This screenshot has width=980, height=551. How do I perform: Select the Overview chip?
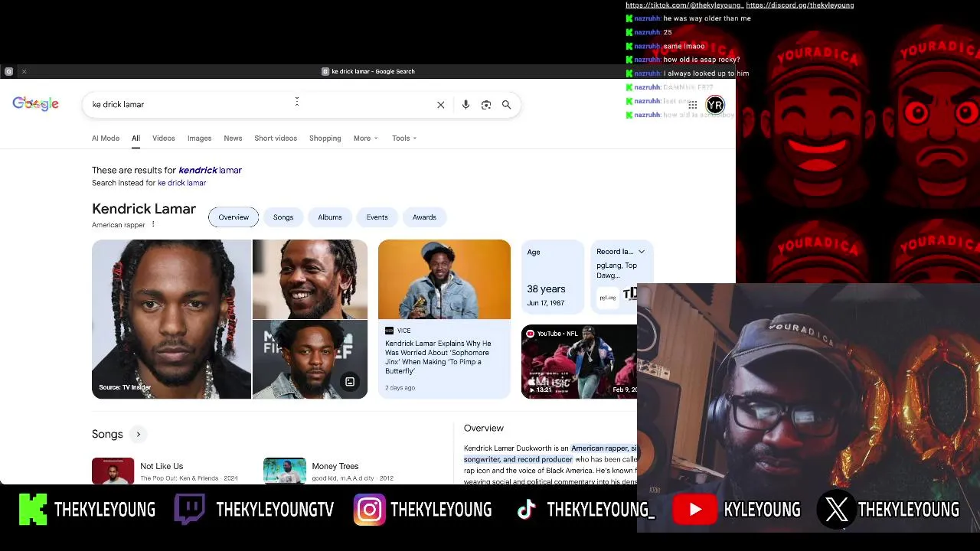(234, 217)
